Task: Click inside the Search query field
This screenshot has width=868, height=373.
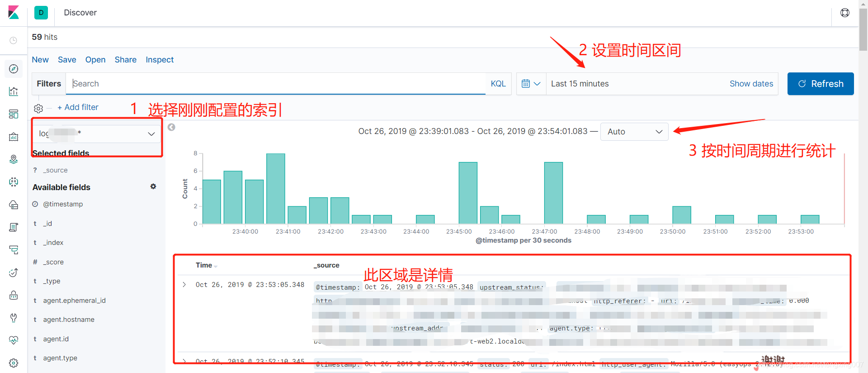Action: click(276, 84)
